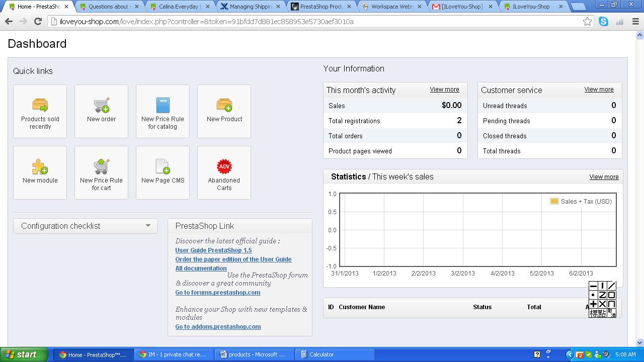
Task: Reload the page with the refresh icon
Action: 38,21
